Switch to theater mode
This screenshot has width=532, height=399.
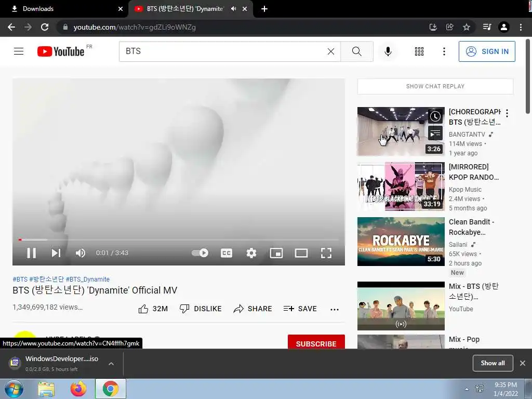pos(301,253)
